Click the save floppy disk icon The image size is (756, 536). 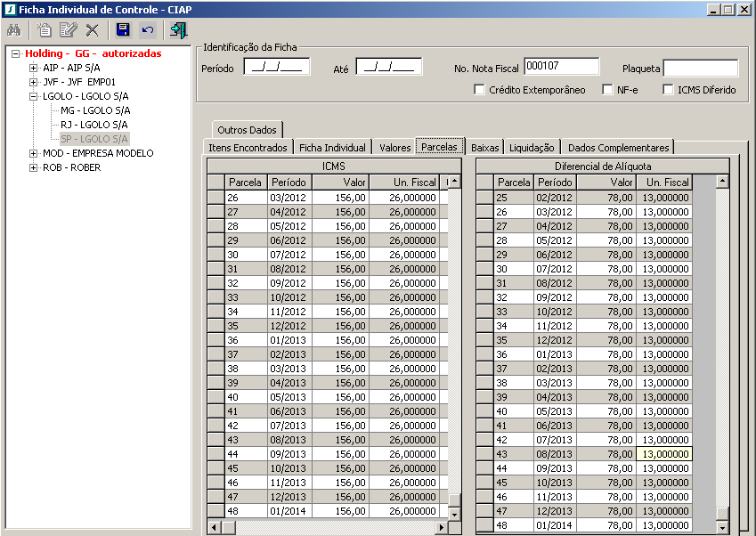[x=123, y=30]
